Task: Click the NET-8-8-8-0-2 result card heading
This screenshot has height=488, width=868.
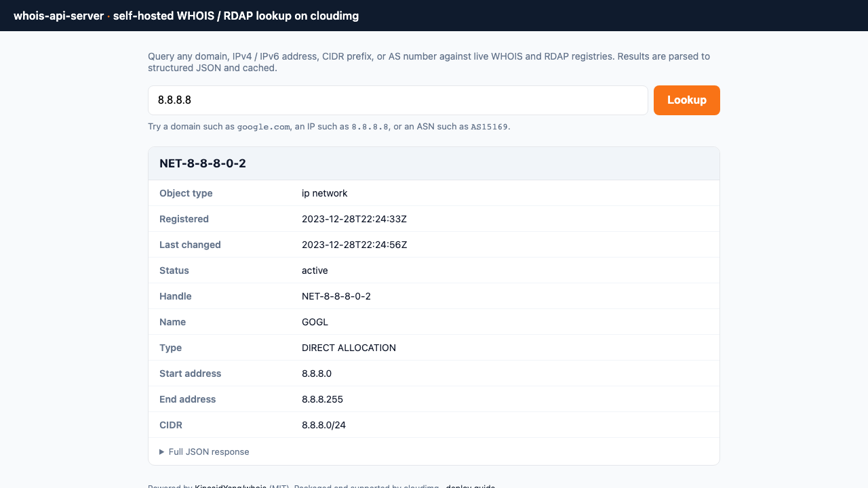Action: (203, 163)
